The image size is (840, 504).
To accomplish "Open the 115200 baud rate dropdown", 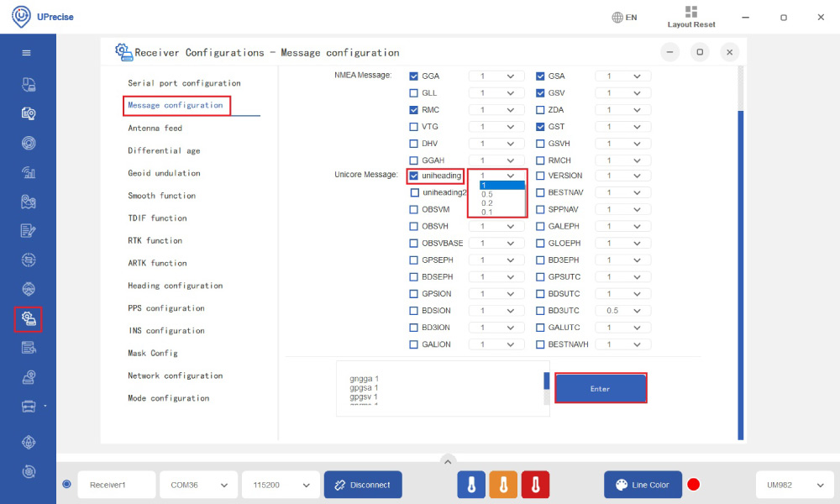I will tap(280, 485).
